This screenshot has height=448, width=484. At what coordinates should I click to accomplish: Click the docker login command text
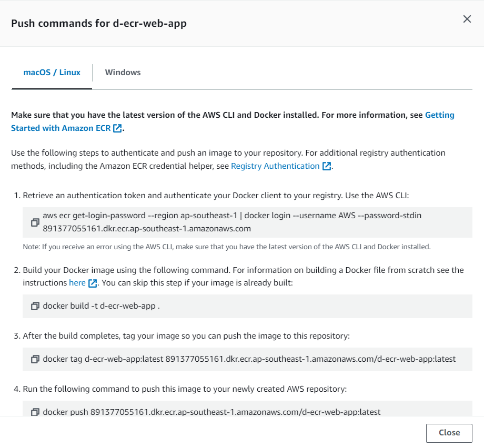pos(232,222)
